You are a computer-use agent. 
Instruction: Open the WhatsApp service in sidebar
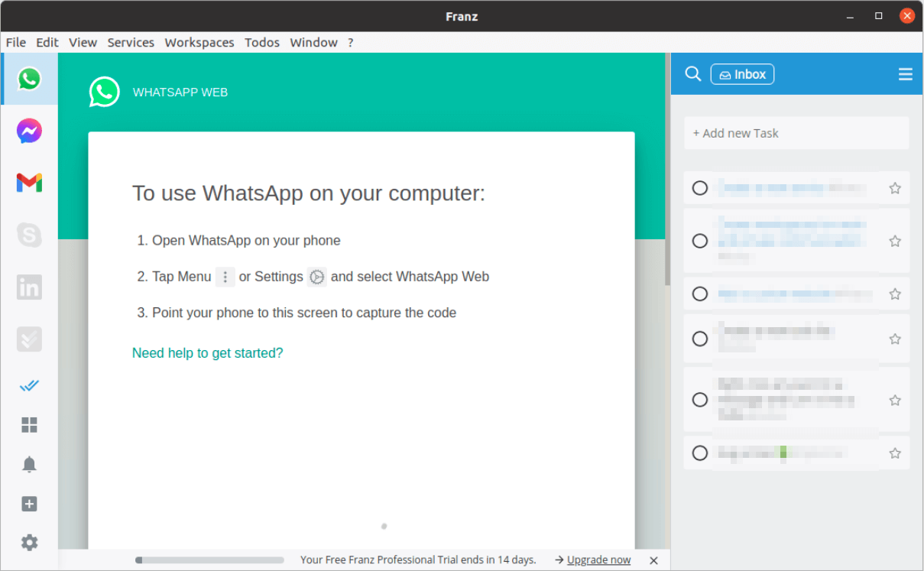coord(29,79)
